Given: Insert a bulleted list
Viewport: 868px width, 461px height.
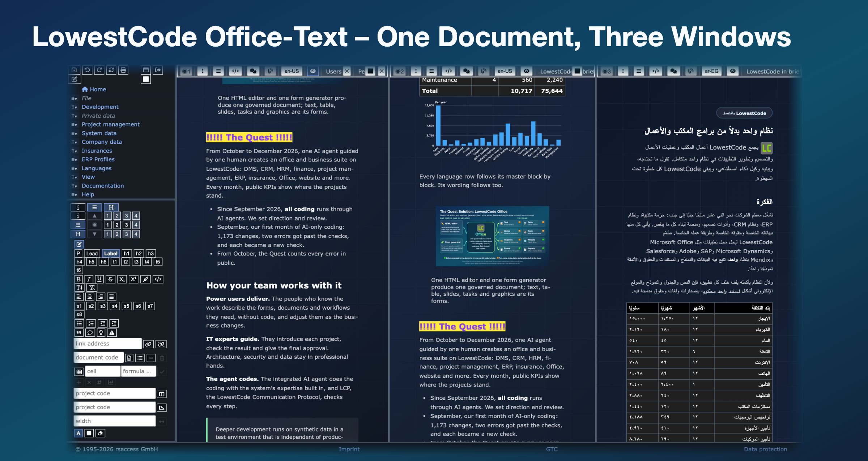Looking at the screenshot, I should point(79,323).
